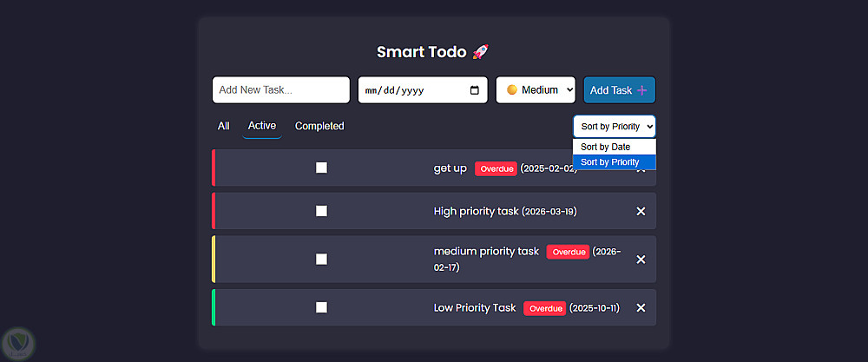Toggle the Low Priority Task checkbox

[321, 307]
